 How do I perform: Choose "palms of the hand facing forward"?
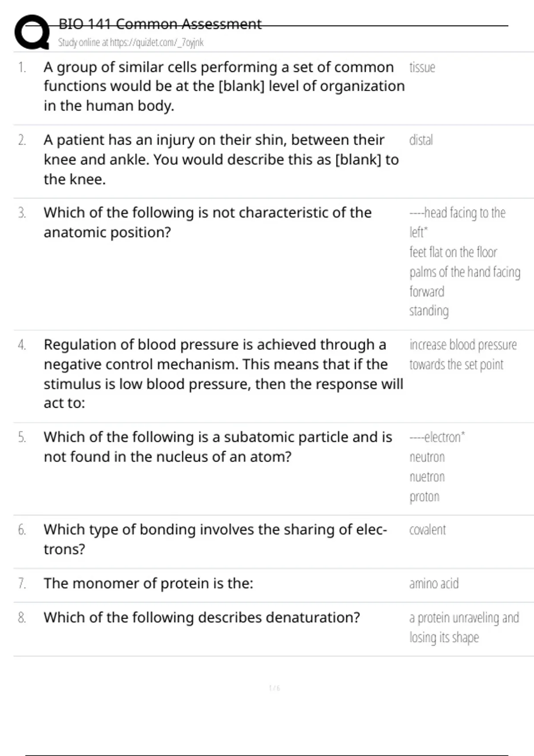point(465,281)
